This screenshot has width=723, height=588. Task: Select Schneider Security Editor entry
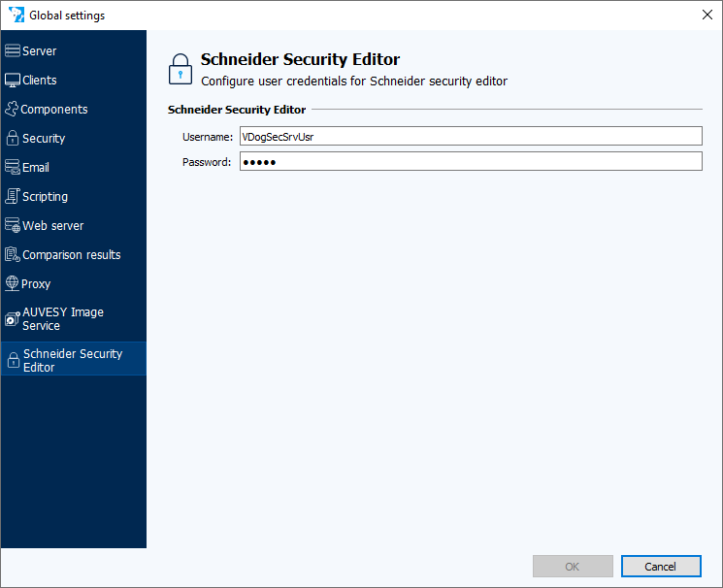(x=74, y=358)
